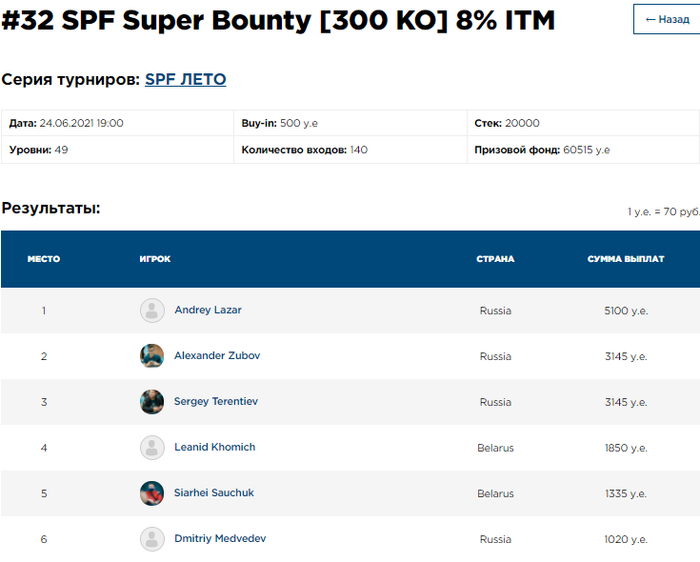This screenshot has width=700, height=562.
Task: Click Andrey Lazar's default avatar icon
Action: (152, 310)
